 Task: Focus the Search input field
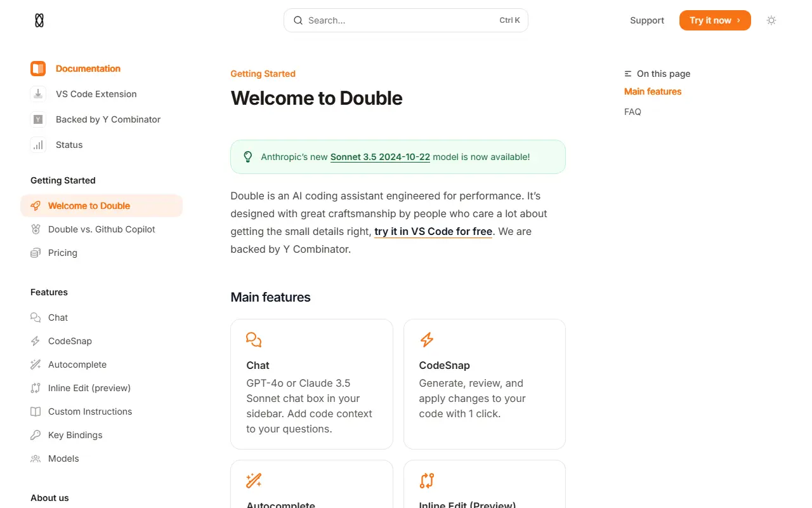tap(406, 20)
